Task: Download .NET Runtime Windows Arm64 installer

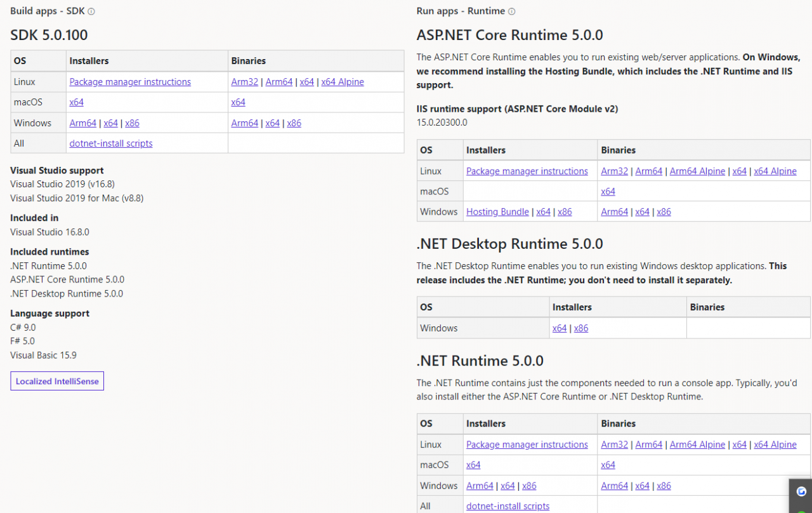Action: click(x=480, y=486)
